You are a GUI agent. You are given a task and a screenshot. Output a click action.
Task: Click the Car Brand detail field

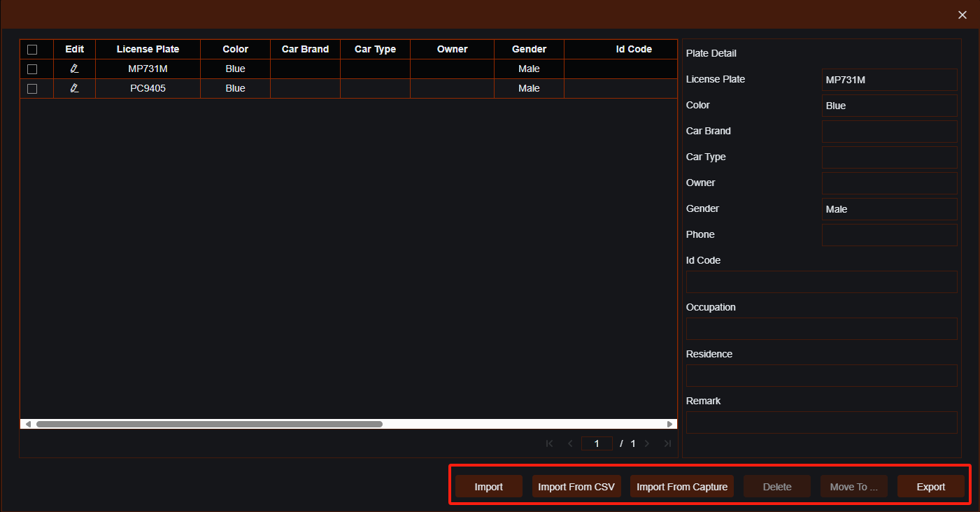[889, 131]
